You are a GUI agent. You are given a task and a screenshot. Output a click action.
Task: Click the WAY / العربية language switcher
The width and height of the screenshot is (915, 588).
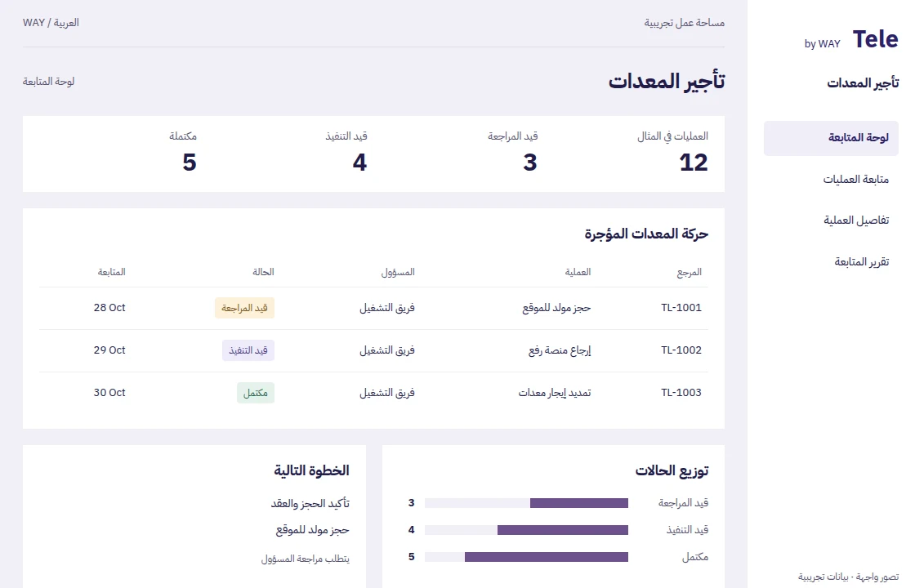51,23
